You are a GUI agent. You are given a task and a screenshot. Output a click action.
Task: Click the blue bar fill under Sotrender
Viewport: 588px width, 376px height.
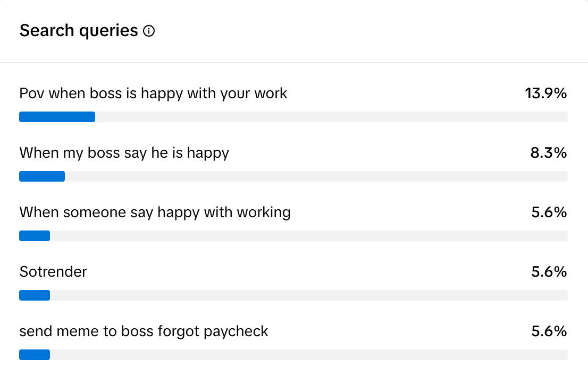35,295
